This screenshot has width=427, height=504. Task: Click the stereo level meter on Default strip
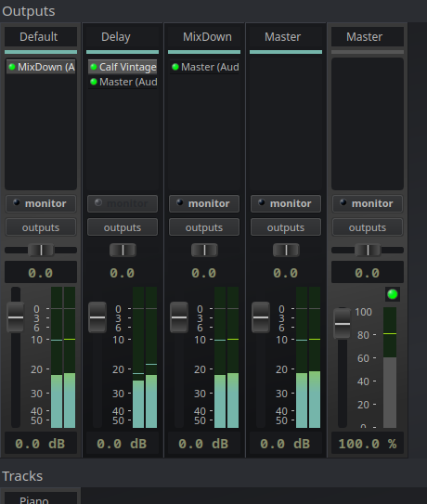click(x=63, y=357)
